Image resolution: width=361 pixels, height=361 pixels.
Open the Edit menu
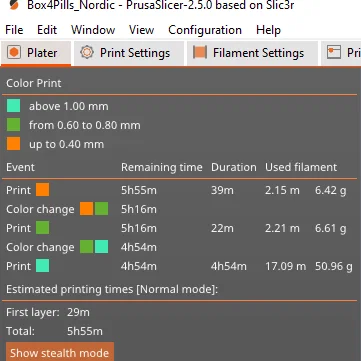click(x=47, y=30)
